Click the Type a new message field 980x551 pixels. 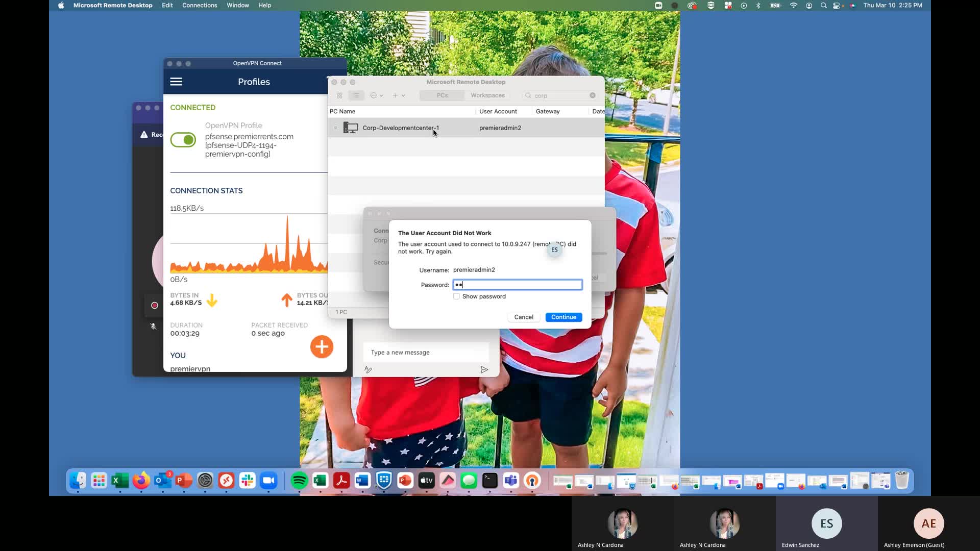point(426,352)
